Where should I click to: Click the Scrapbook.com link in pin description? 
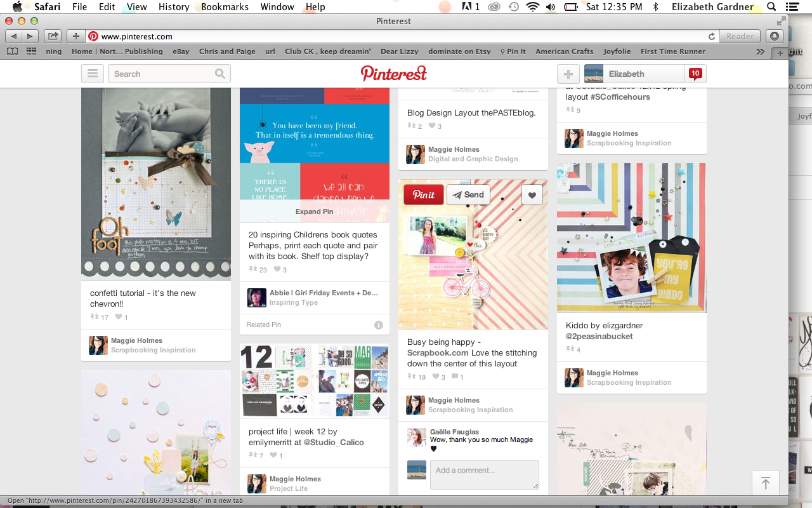click(x=438, y=353)
